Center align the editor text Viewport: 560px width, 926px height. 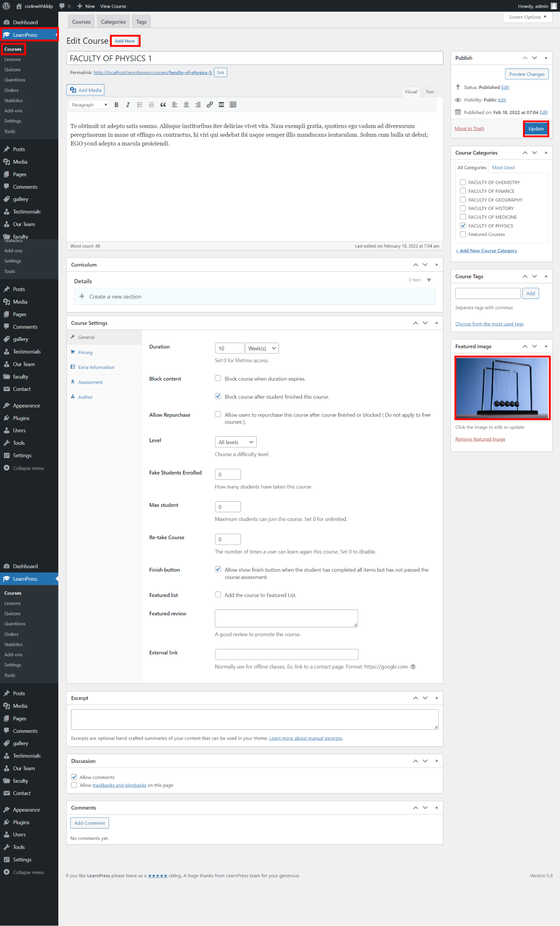point(186,105)
